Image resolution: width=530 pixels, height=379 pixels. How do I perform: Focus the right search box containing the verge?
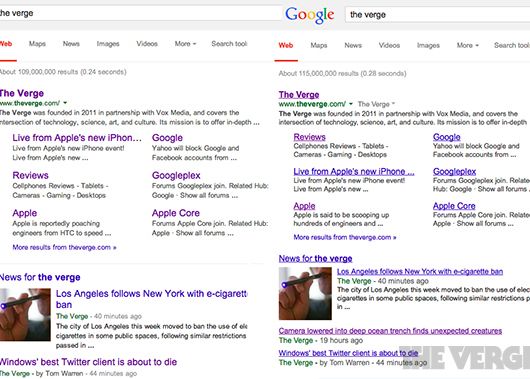click(437, 15)
